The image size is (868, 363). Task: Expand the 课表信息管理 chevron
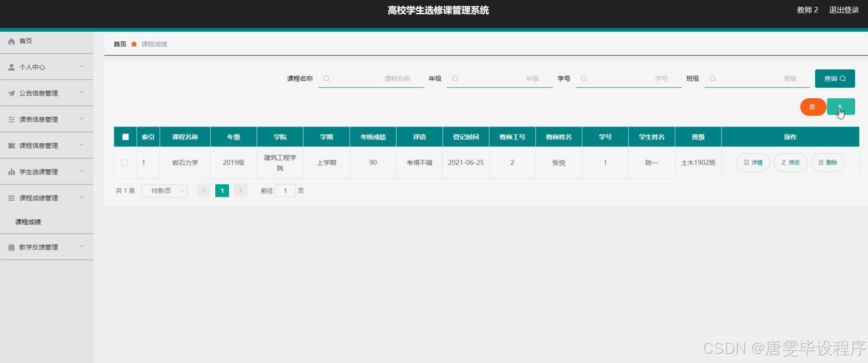click(x=81, y=119)
